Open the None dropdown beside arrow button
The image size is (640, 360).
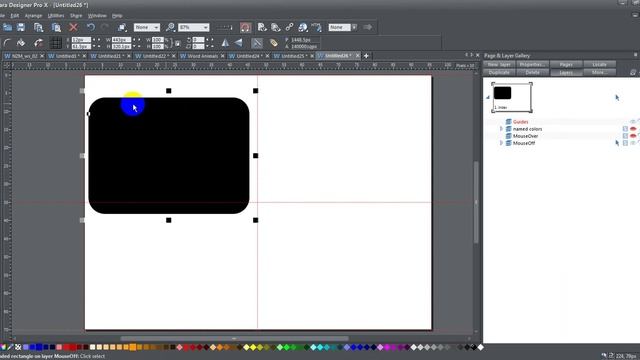pos(354,27)
